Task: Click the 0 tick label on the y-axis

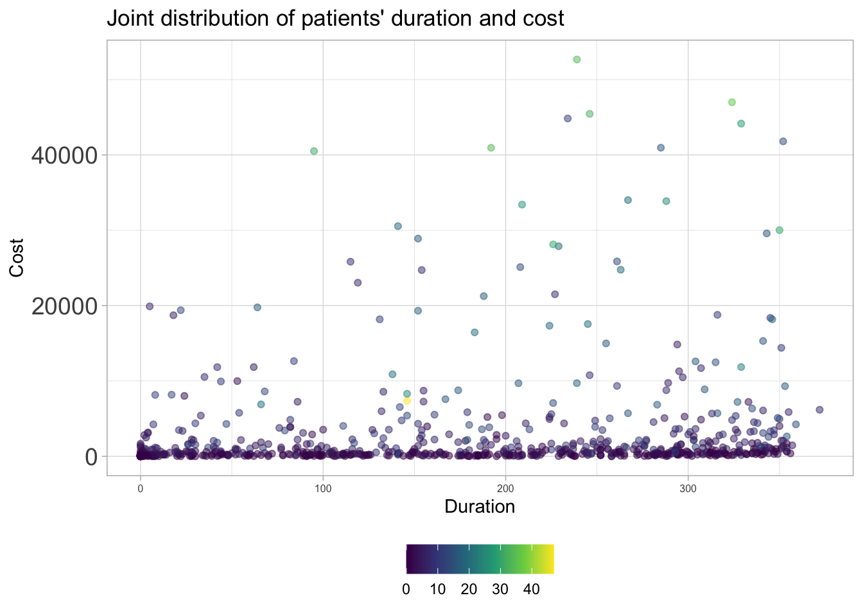Action: tap(88, 456)
